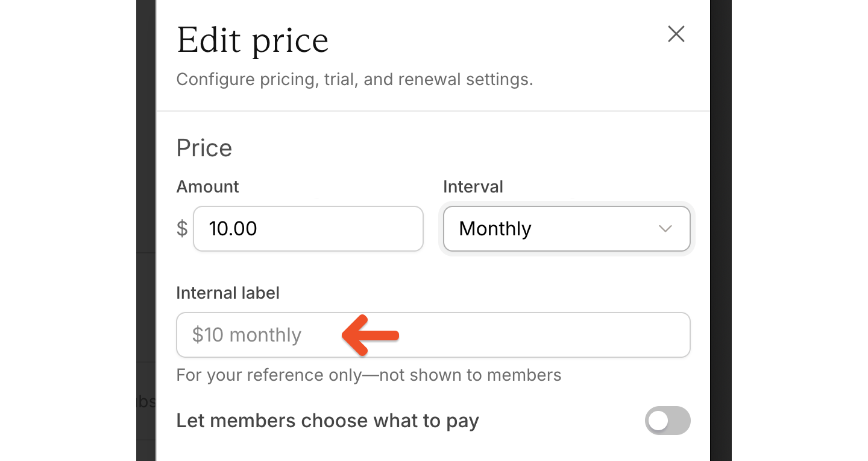This screenshot has height=461, width=868.
Task: Click the dark backdrop left of dialog
Action: click(145, 181)
